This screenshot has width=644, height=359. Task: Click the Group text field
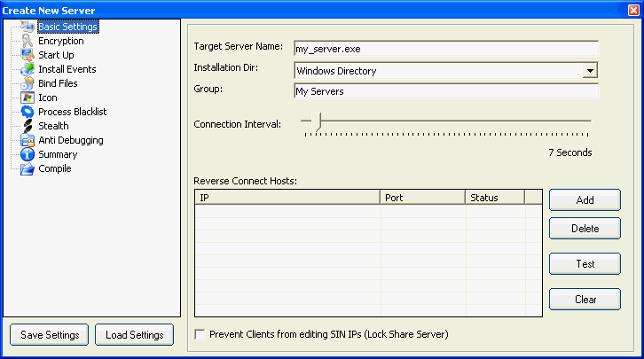[446, 90]
